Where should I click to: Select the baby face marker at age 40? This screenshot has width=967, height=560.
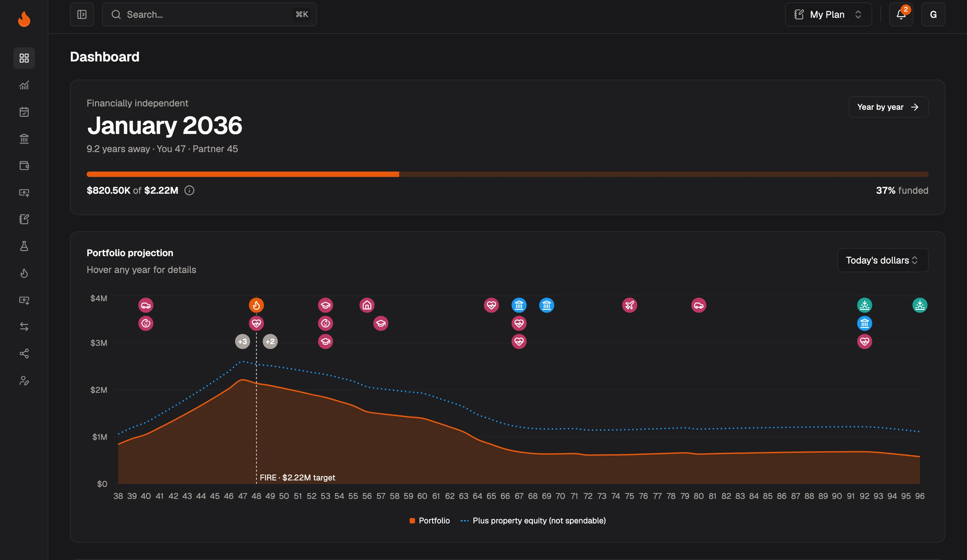point(146,323)
